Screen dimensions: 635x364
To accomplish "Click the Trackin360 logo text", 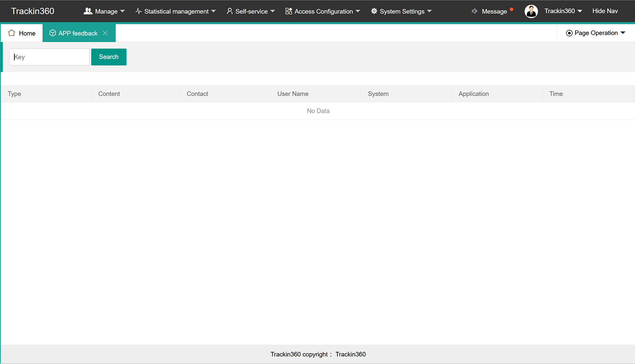I will pos(33,11).
